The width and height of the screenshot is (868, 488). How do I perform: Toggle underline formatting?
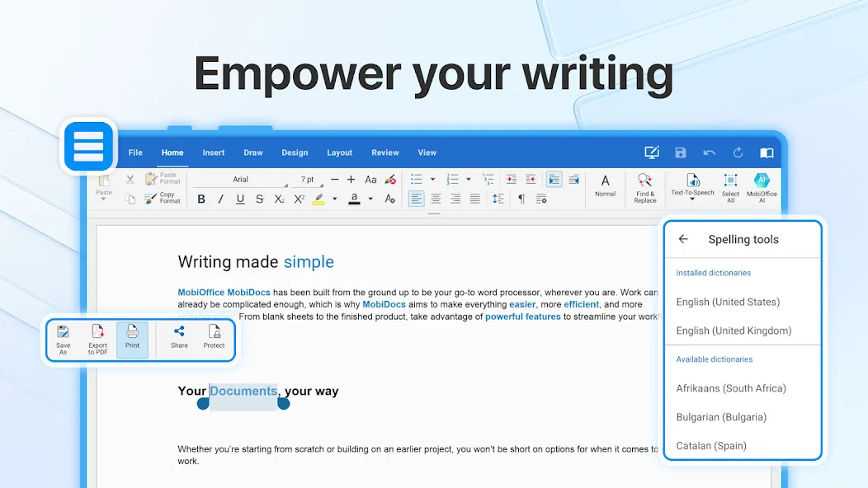point(240,199)
